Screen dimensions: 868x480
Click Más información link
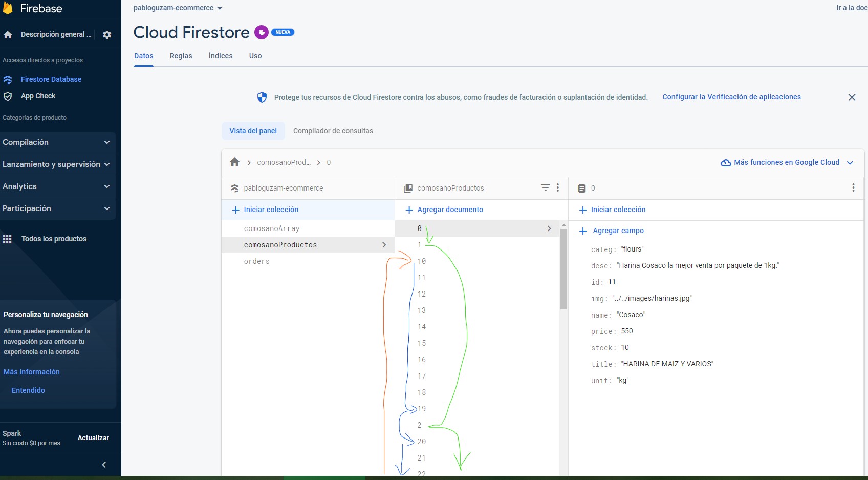click(x=32, y=372)
